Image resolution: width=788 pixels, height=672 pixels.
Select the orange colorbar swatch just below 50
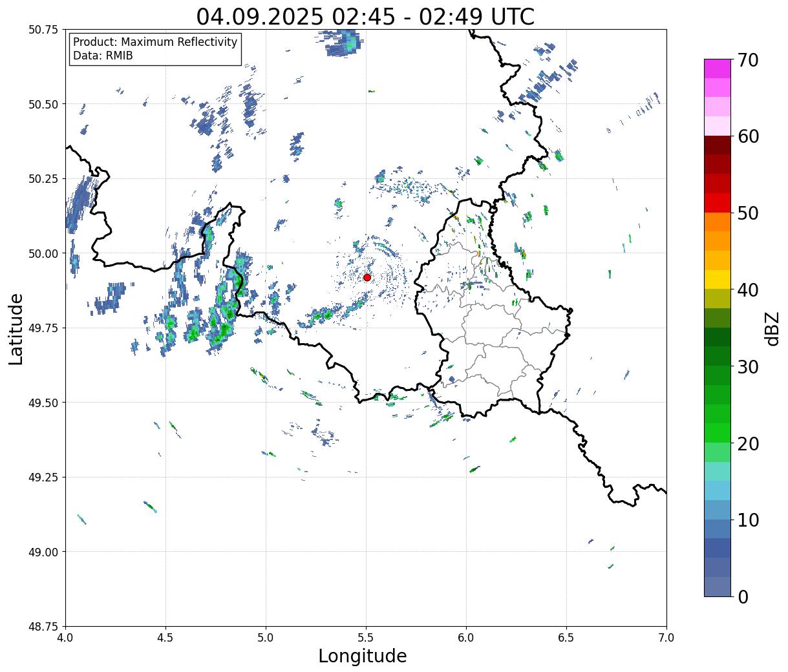click(718, 222)
